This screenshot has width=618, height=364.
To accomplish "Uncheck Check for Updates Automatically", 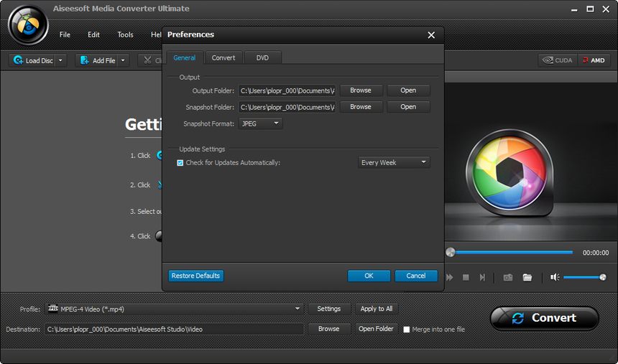I will [x=180, y=163].
